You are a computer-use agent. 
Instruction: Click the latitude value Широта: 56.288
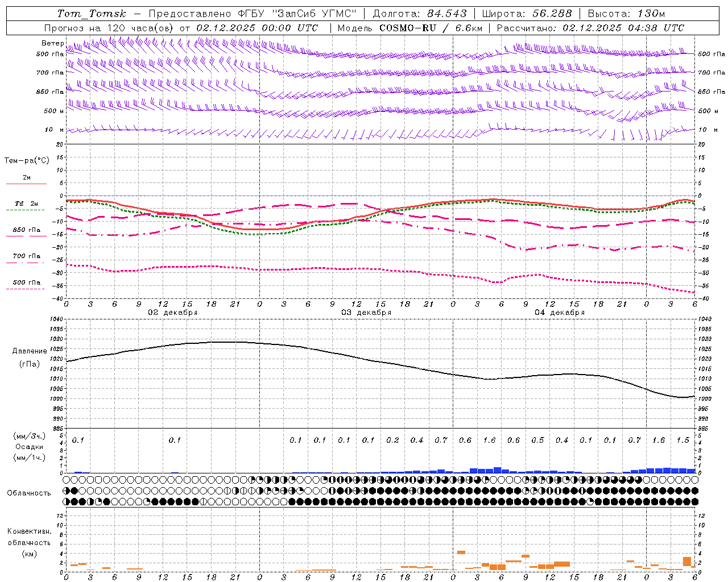[x=527, y=14]
